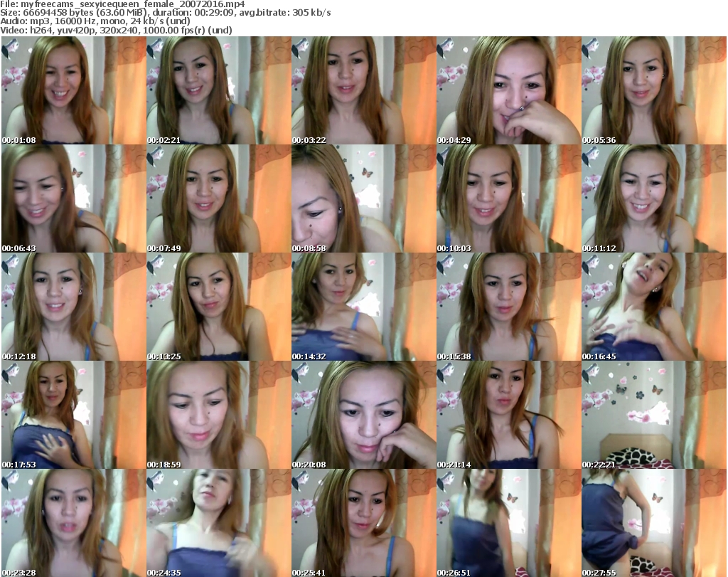728x577 pixels.
Task: Select the thumbnail stamped 00:25:41
Action: (364, 523)
